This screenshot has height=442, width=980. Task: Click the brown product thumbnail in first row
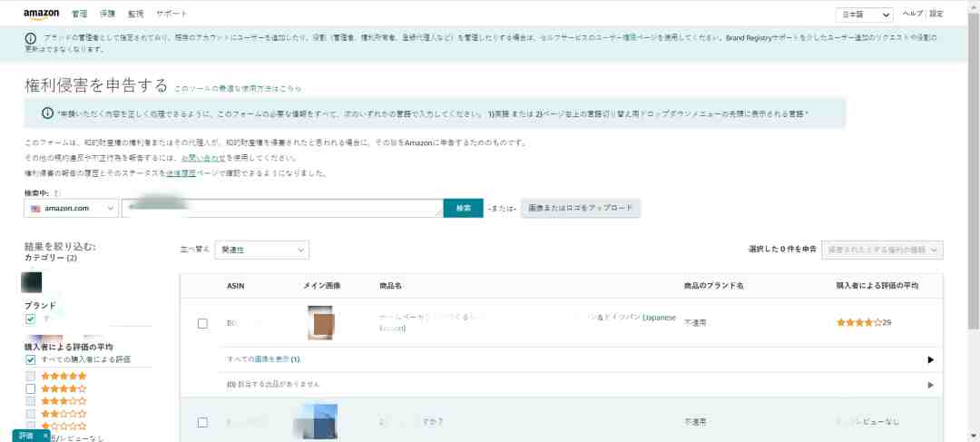click(x=320, y=322)
